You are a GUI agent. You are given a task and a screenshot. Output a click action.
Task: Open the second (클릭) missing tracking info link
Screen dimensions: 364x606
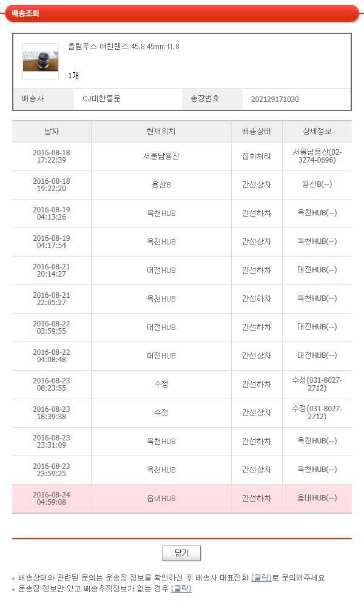tap(181, 588)
